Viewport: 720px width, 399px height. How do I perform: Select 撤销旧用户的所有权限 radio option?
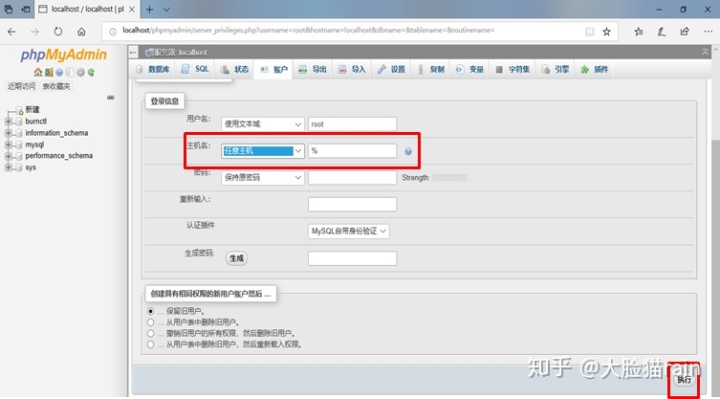coord(150,333)
